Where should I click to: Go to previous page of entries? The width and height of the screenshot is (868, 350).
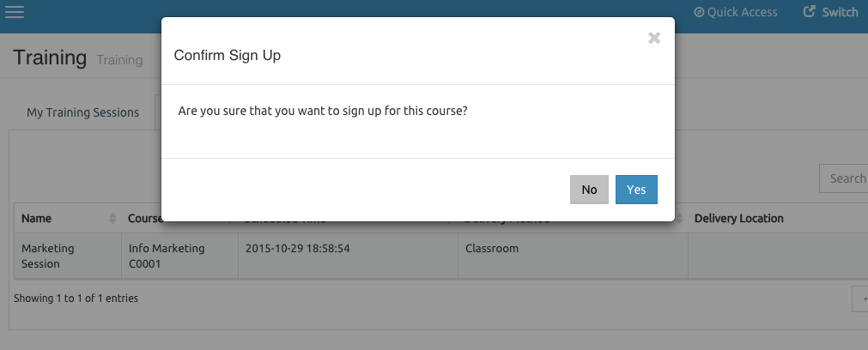click(x=859, y=299)
